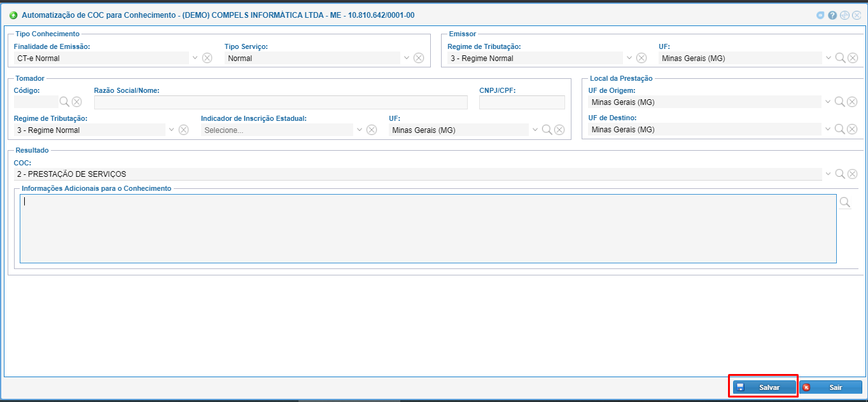
Task: Search UF de Destino with magnifier
Action: [x=840, y=129]
